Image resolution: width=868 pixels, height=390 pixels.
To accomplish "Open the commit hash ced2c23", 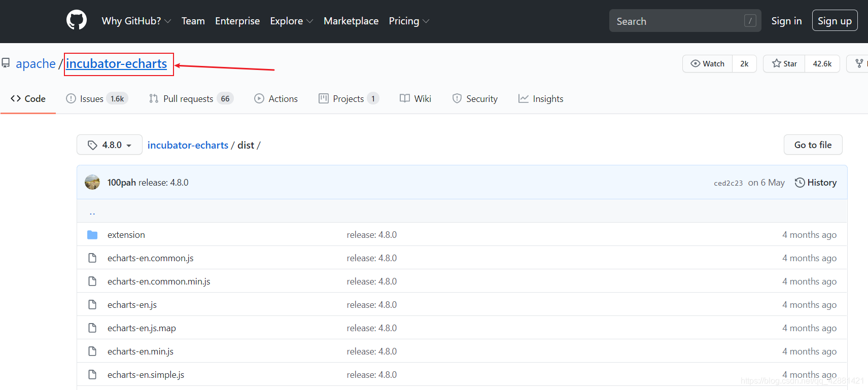I will point(728,183).
